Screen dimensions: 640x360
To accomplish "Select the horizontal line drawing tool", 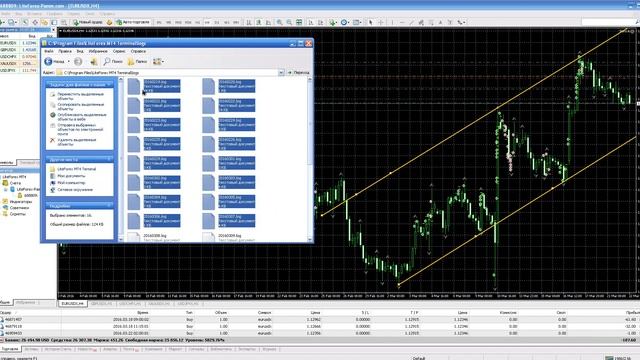I will click(402, 22).
